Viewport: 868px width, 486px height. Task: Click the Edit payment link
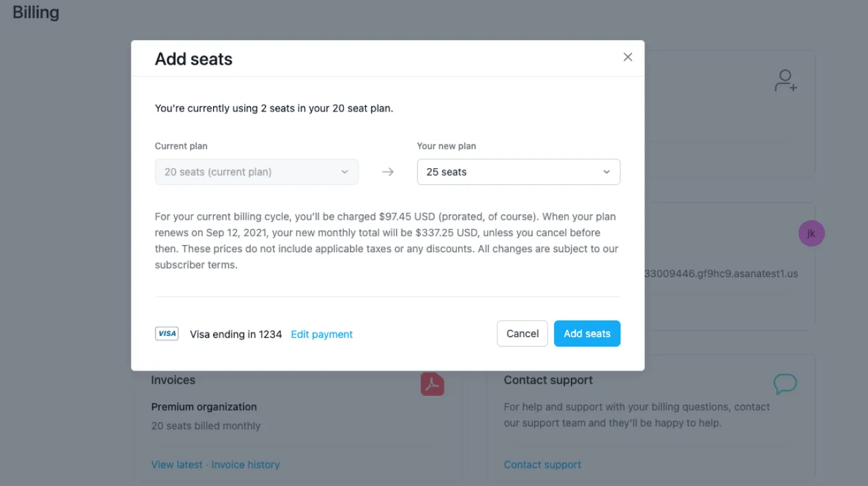(322, 334)
